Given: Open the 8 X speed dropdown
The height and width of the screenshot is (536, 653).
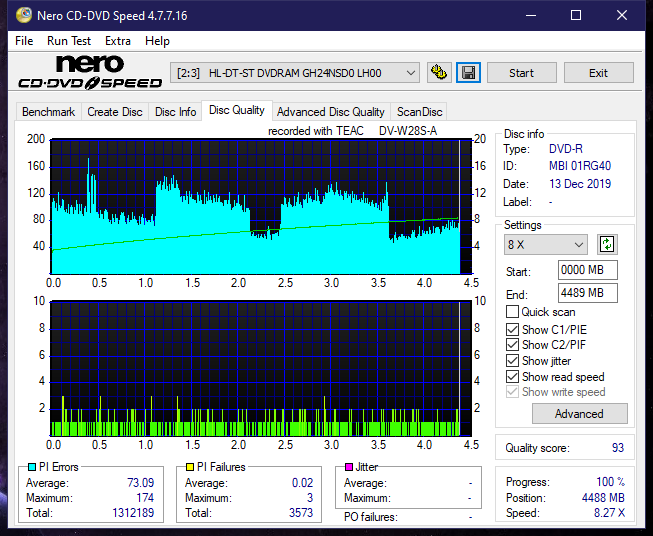Looking at the screenshot, I should pos(546,244).
